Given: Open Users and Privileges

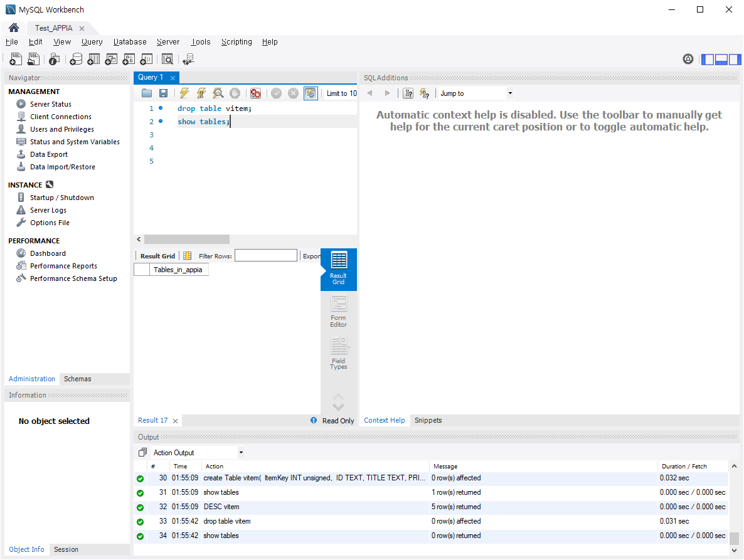Looking at the screenshot, I should click(x=62, y=129).
